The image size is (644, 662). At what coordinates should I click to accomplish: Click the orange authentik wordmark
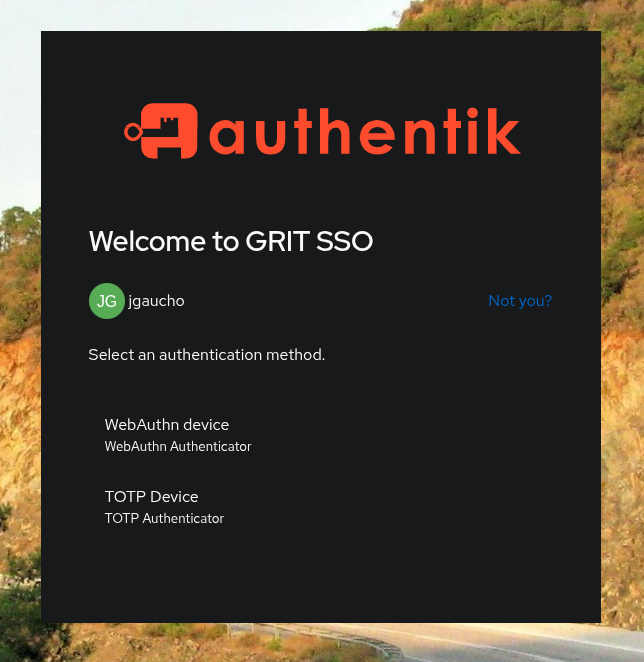[365, 131]
